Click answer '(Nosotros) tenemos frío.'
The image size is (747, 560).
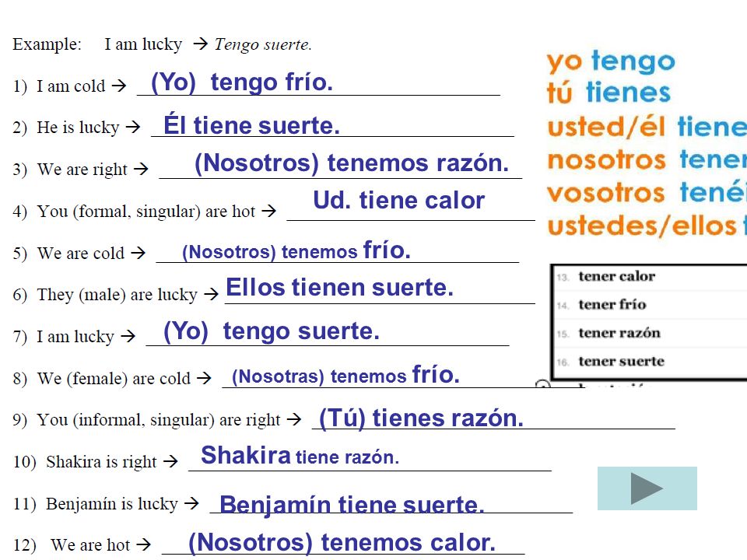pos(296,250)
